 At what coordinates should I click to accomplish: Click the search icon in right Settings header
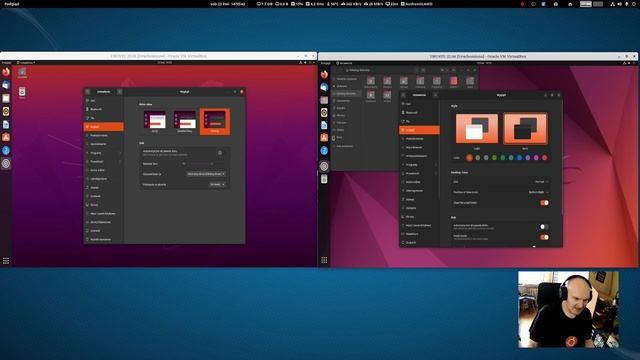tap(403, 95)
